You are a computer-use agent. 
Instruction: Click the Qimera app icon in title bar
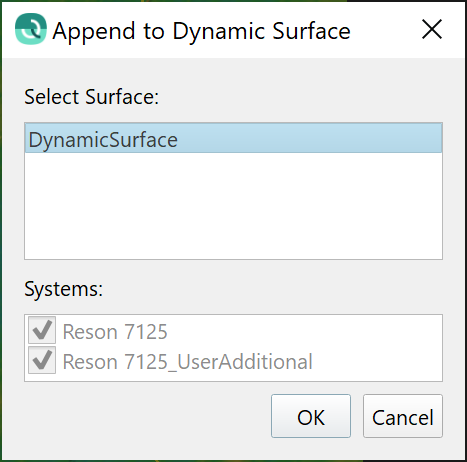[31, 29]
